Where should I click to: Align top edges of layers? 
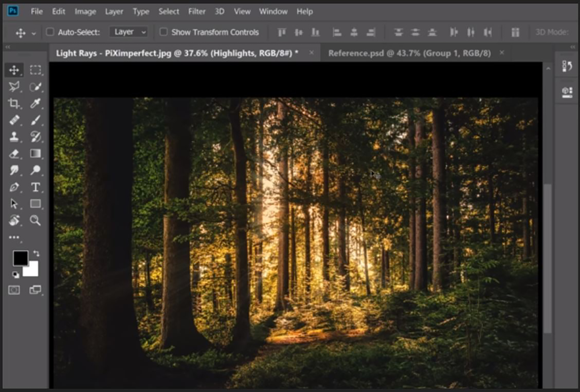(282, 32)
